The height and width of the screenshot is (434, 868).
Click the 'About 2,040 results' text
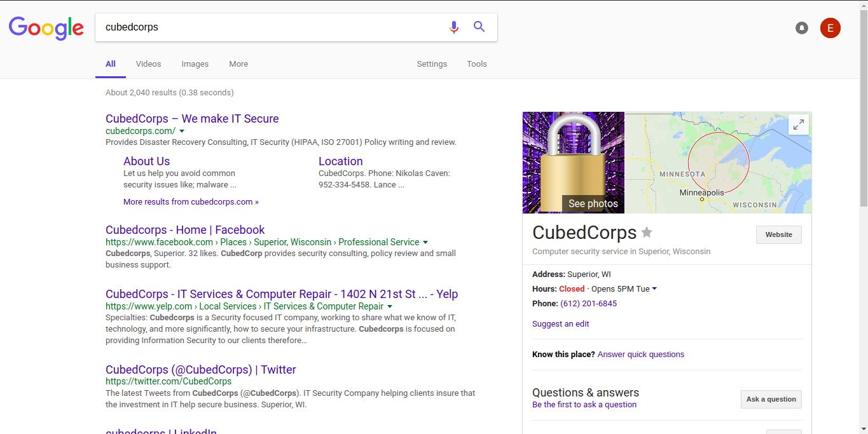tap(170, 93)
